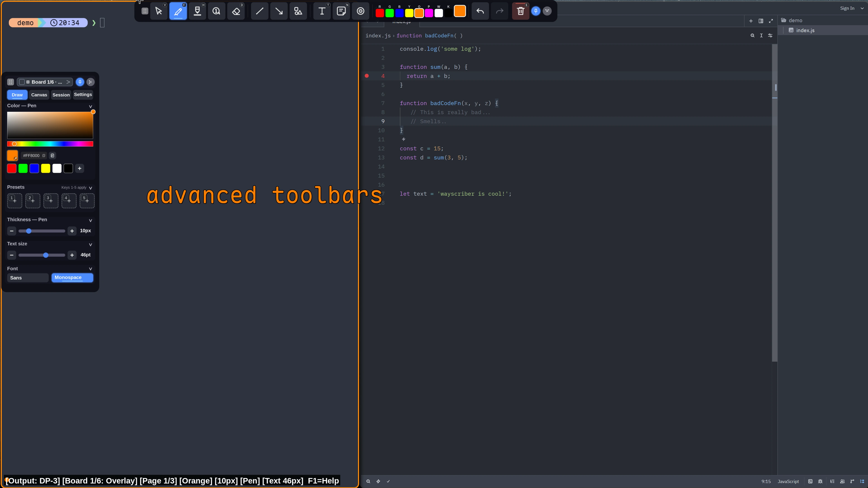Go to next board using the > arrow
Screen dimensions: 868x488
point(68,82)
